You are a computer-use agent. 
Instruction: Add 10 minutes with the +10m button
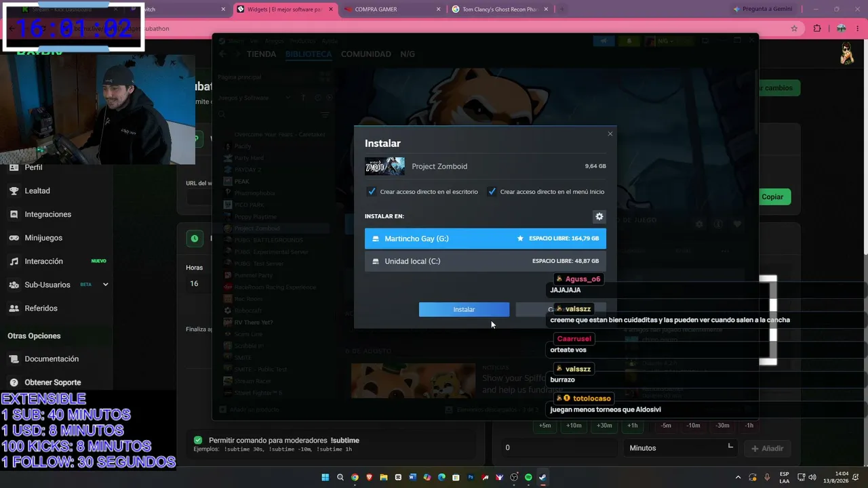(574, 426)
